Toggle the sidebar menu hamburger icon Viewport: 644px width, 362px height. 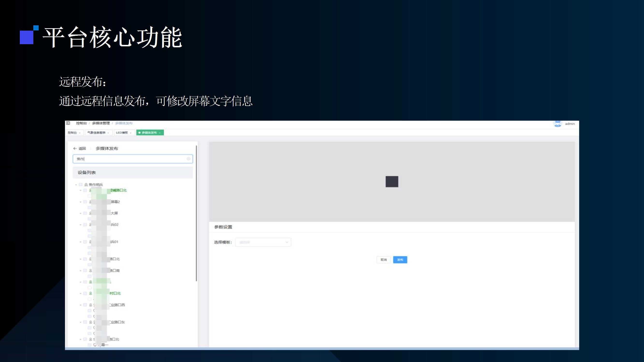(x=68, y=123)
